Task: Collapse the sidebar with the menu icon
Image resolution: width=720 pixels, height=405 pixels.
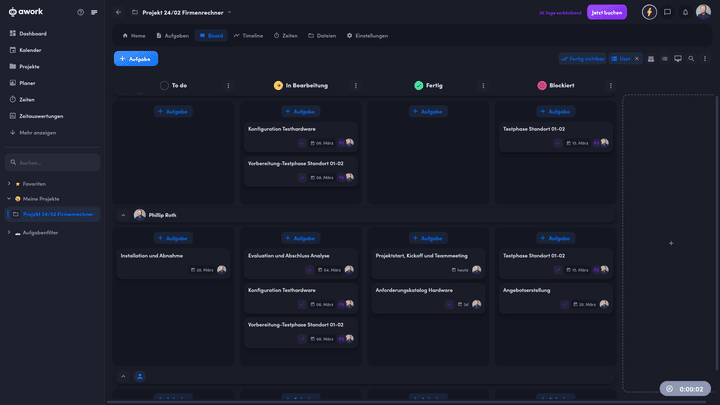Action: (x=94, y=12)
